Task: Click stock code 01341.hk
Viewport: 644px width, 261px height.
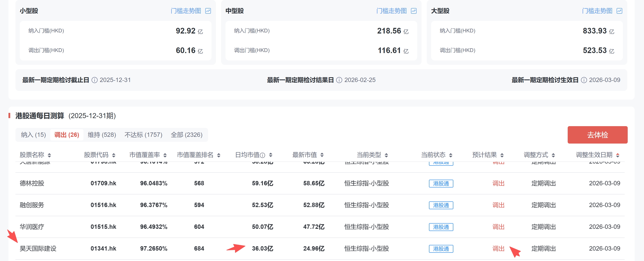Action: [103, 249]
